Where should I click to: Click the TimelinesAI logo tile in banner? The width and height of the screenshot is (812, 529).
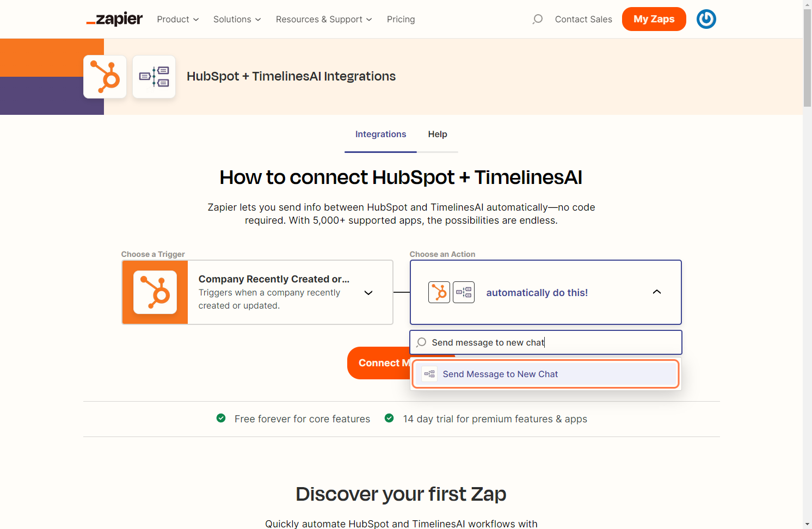tap(154, 77)
